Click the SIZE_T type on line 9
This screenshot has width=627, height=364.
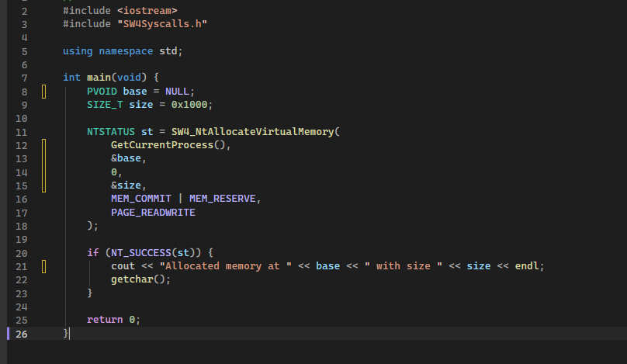coord(105,105)
